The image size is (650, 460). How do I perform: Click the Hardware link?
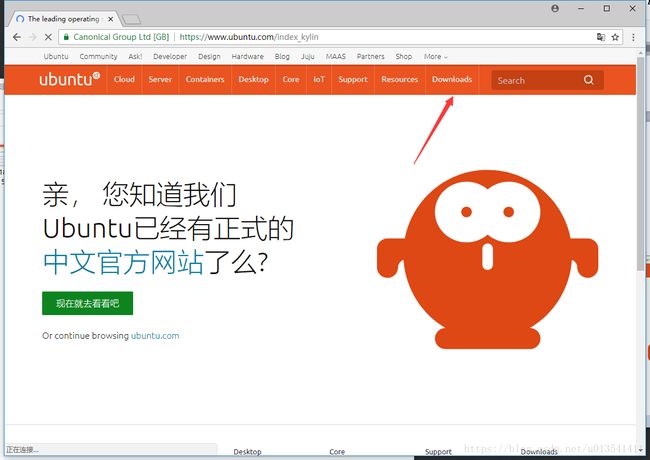[x=247, y=56]
